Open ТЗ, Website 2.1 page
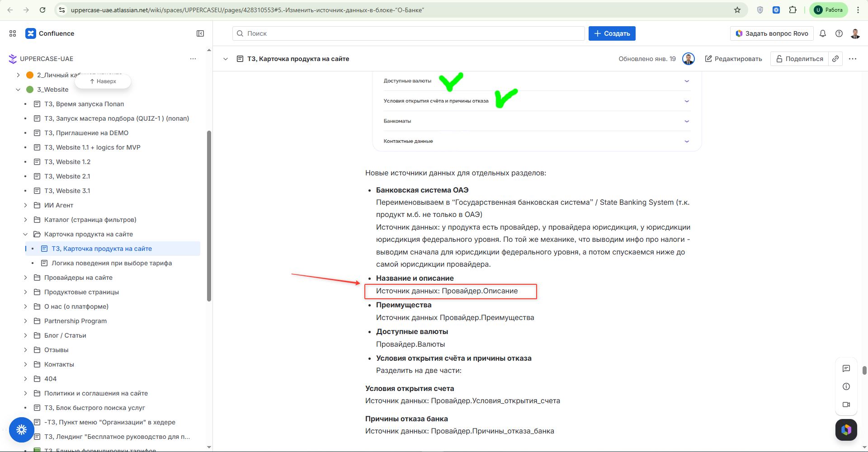The height and width of the screenshot is (452, 868). [x=67, y=176]
